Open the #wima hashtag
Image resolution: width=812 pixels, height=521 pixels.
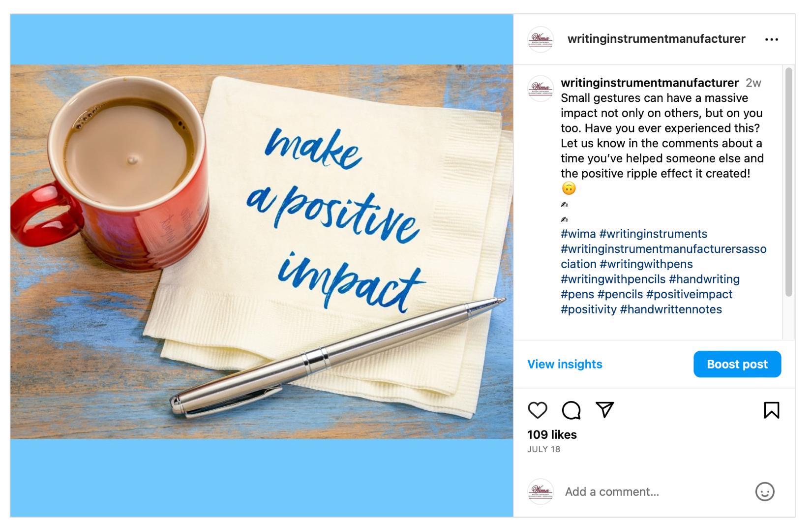578,234
